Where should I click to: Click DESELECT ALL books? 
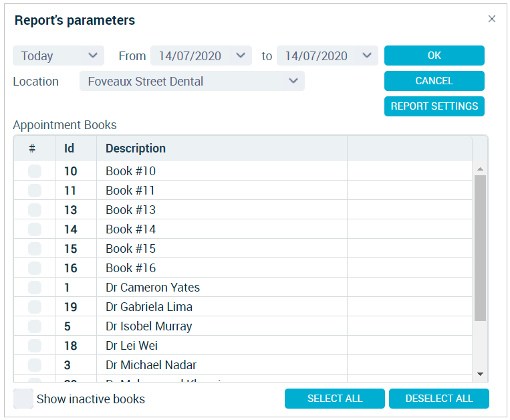point(438,398)
